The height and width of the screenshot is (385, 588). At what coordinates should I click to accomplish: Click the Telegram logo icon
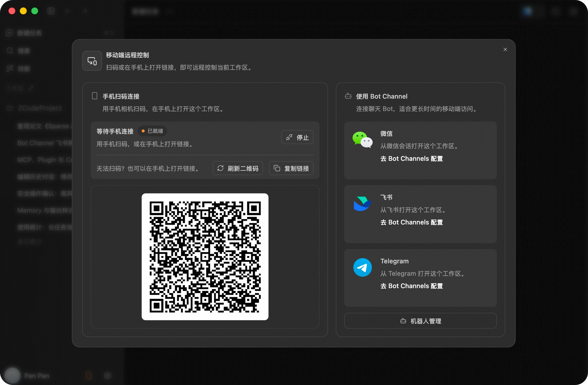tap(362, 268)
